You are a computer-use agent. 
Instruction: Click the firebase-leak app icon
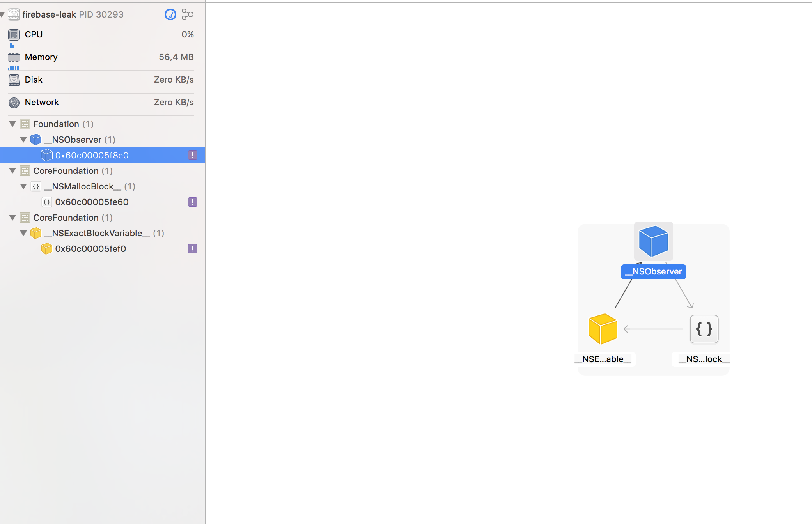coord(14,14)
